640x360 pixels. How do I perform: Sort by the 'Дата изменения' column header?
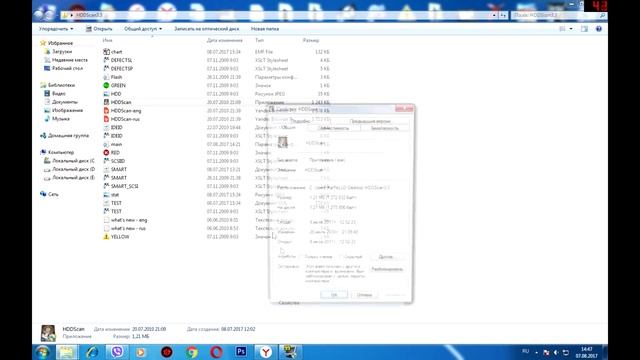[x=224, y=40]
